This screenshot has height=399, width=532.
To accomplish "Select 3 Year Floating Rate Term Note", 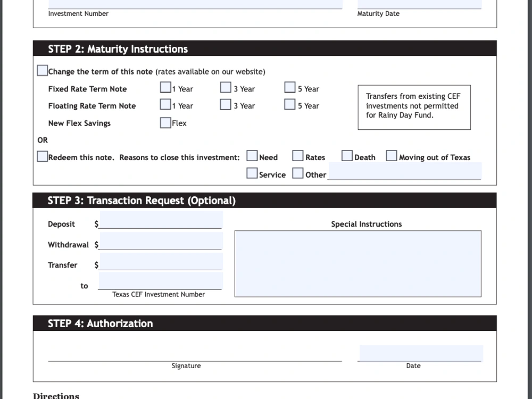I will (x=226, y=104).
